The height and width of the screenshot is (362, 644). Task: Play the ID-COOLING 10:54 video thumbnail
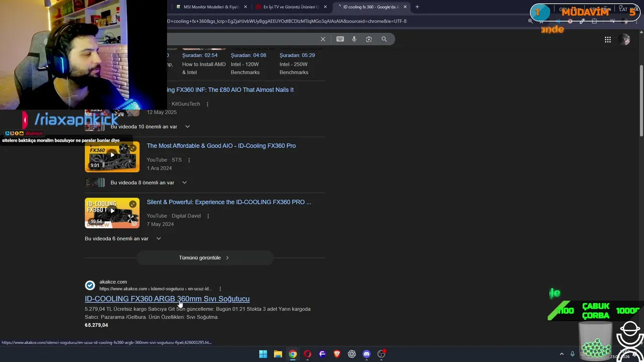(x=112, y=213)
